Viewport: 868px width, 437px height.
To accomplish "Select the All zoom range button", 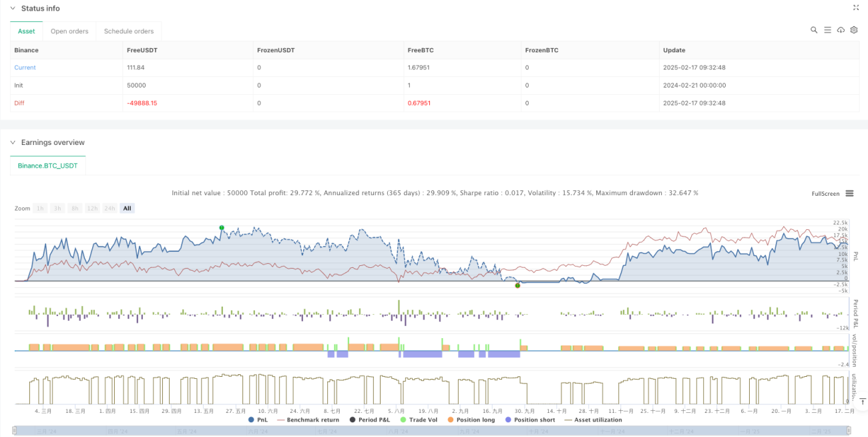I will coord(127,208).
